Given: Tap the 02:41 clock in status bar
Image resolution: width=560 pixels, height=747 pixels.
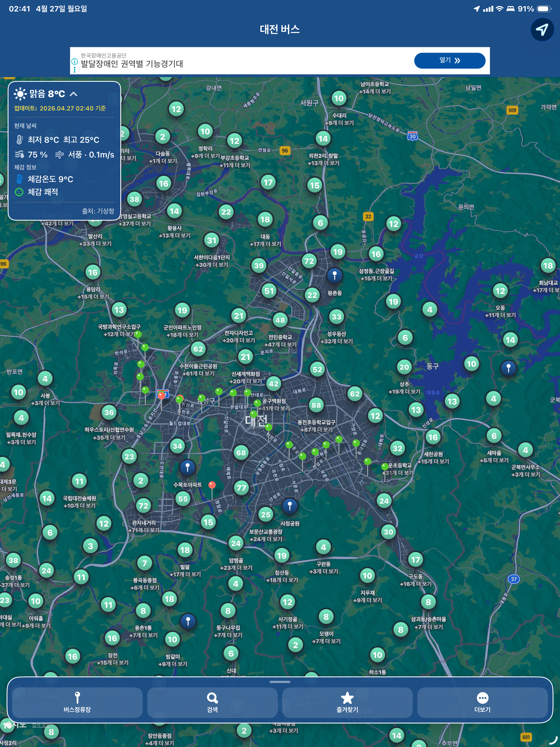Looking at the screenshot, I should pyautogui.click(x=20, y=9).
